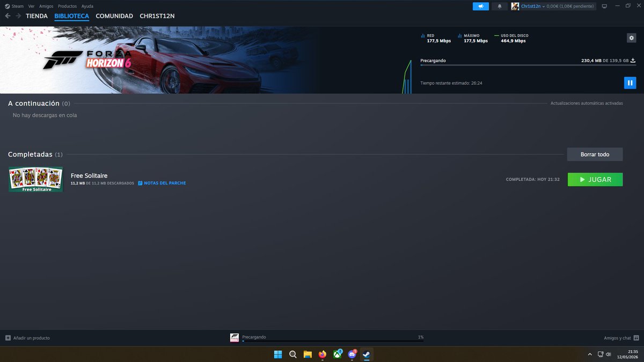Click 'COMPLETADA: HOY 21:32' status text
This screenshot has height=362, width=644.
533,180
